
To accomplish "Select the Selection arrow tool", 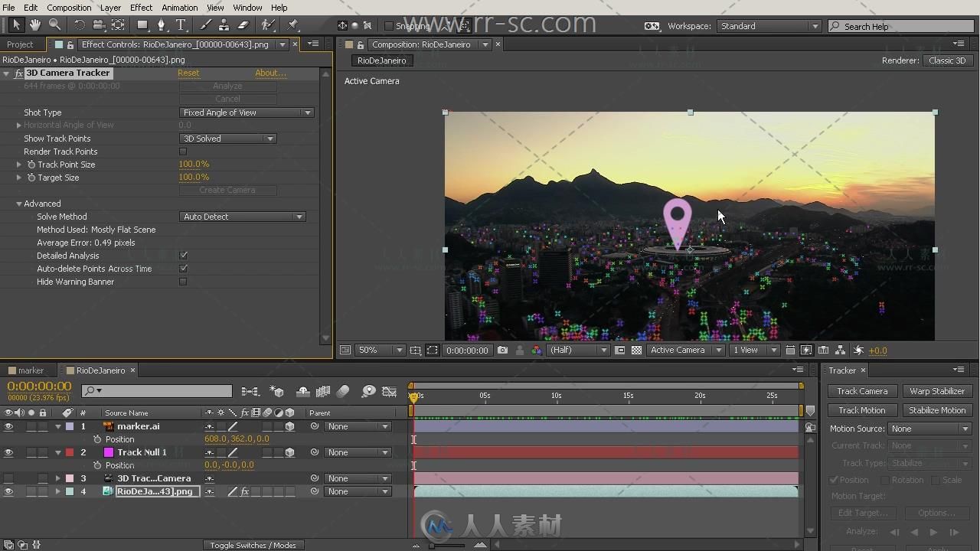I will click(x=16, y=25).
